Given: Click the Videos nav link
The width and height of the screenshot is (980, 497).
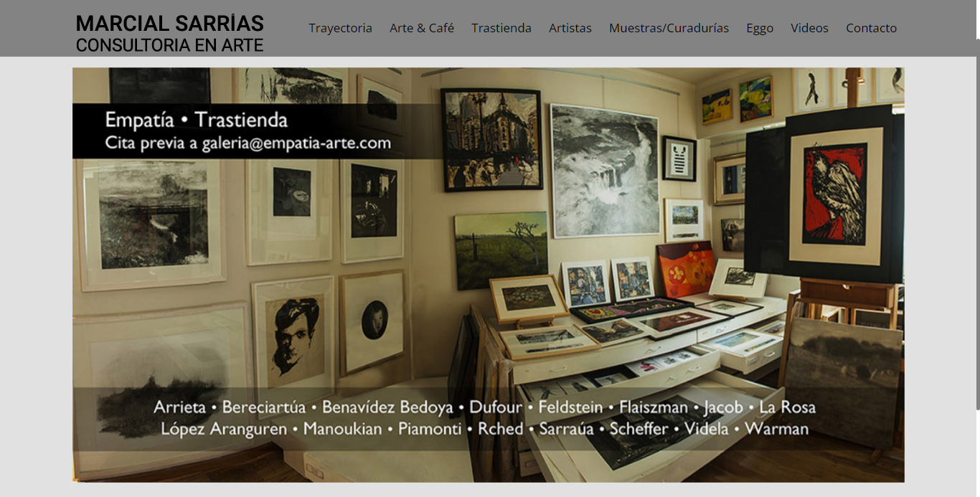Looking at the screenshot, I should click(809, 28).
